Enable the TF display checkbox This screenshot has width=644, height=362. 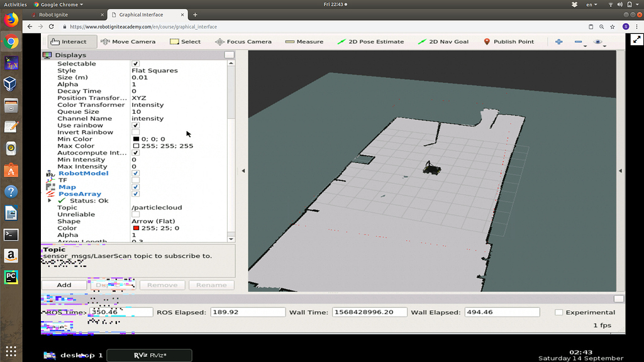tap(135, 180)
